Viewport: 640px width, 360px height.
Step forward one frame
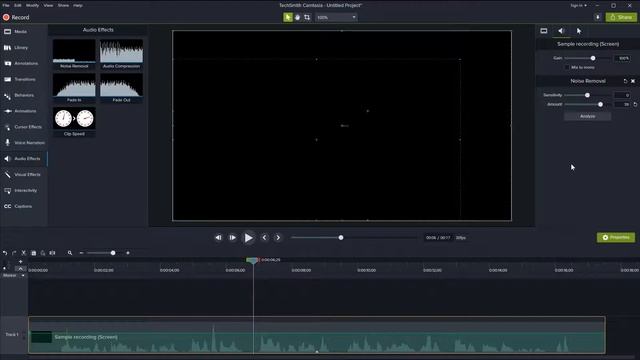coord(232,238)
